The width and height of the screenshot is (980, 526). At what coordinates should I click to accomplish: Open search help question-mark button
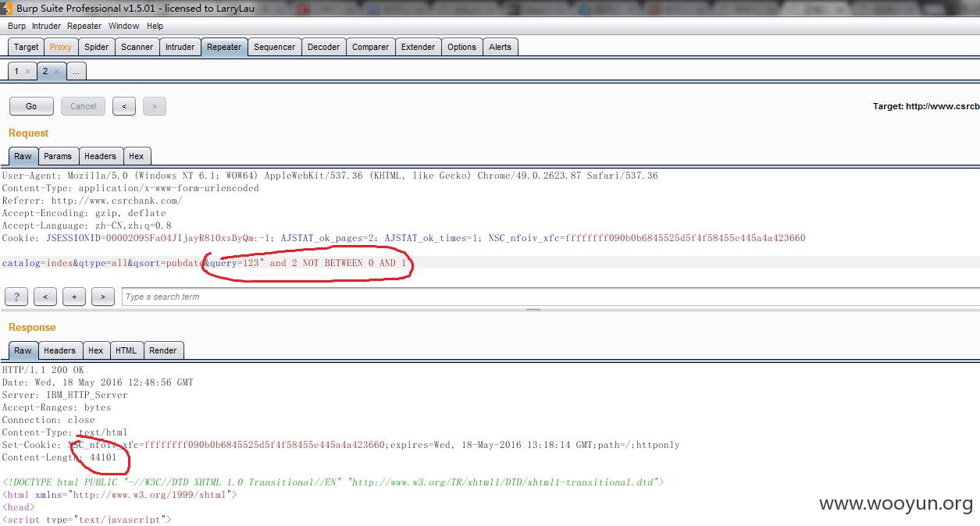pyautogui.click(x=16, y=297)
